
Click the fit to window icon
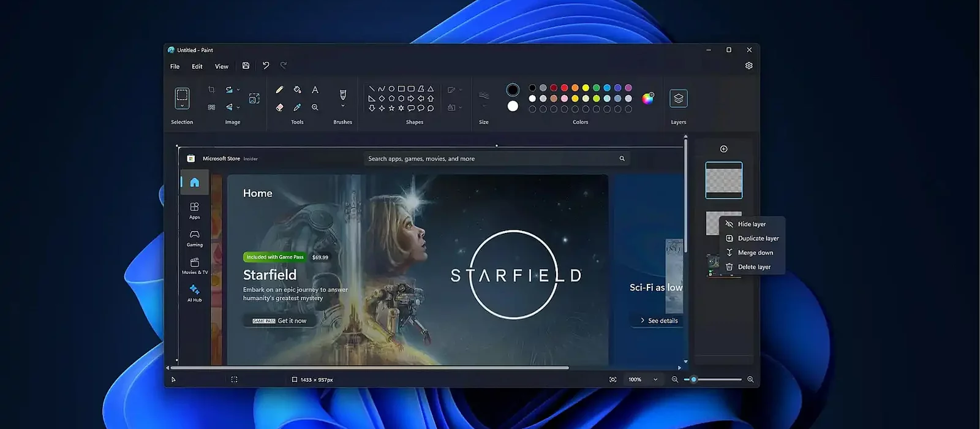(x=612, y=379)
